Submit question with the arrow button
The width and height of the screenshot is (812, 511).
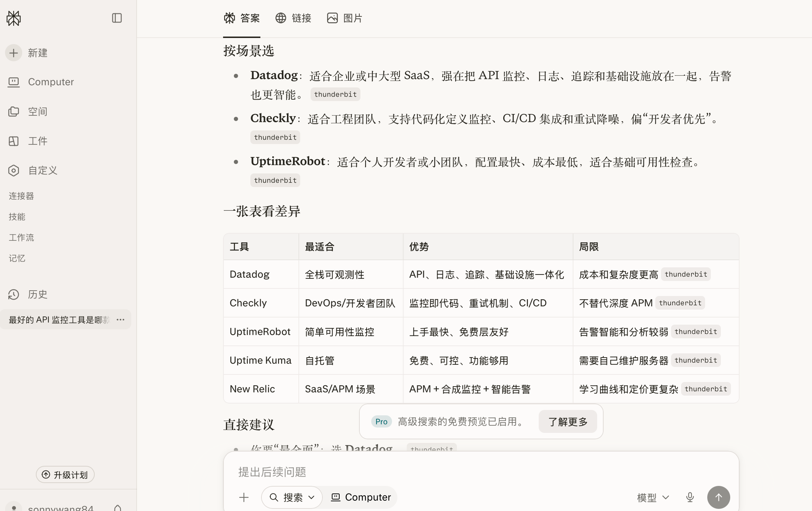[x=718, y=497]
